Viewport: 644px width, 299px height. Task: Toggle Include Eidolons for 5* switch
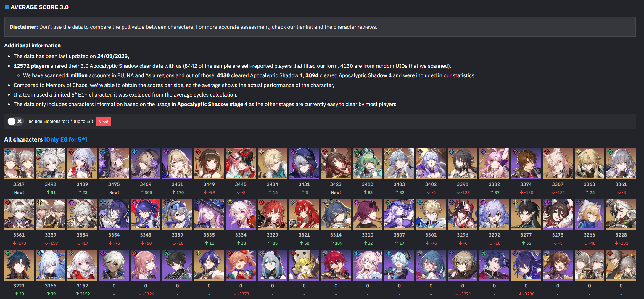15,121
